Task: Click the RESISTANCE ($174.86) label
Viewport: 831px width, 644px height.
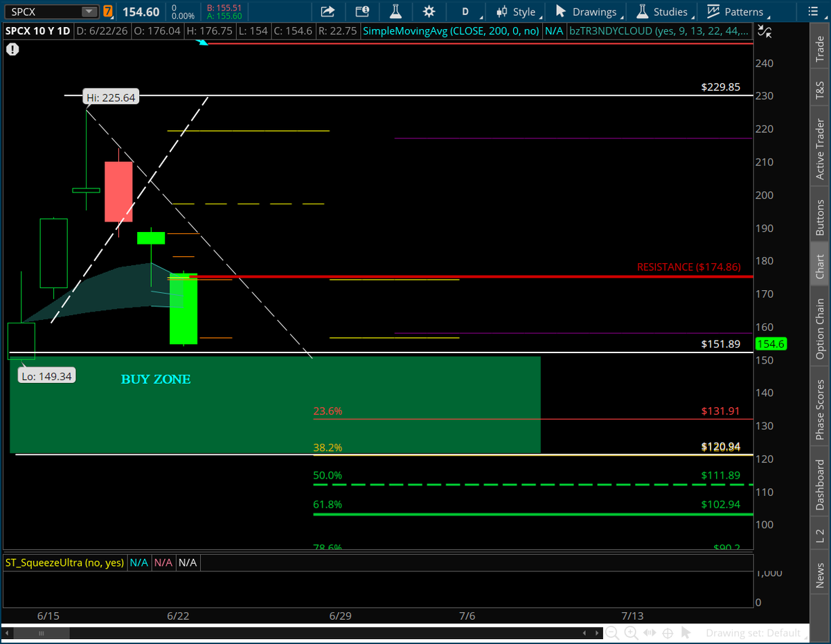Action: pyautogui.click(x=689, y=267)
